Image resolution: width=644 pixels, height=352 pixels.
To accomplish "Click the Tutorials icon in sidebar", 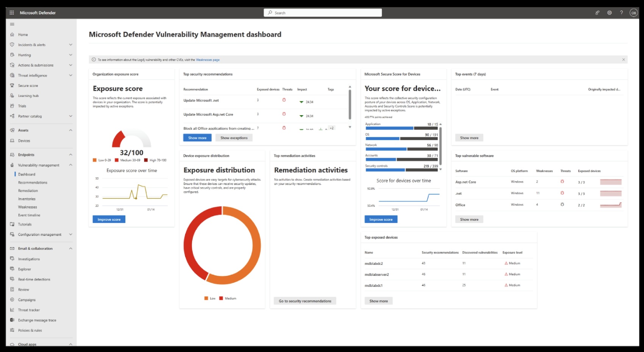I will 12,224.
